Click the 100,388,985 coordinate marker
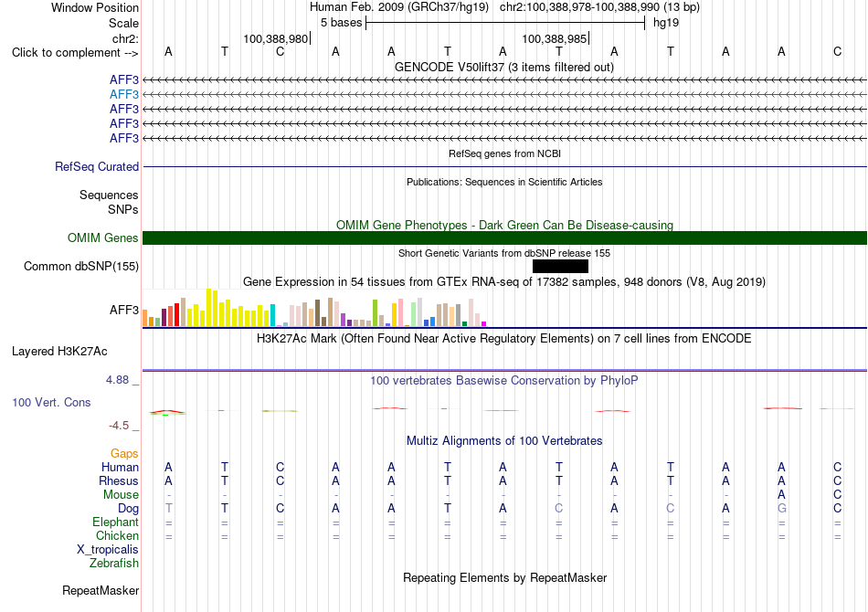Viewport: 868px width, 612px height. 555,38
